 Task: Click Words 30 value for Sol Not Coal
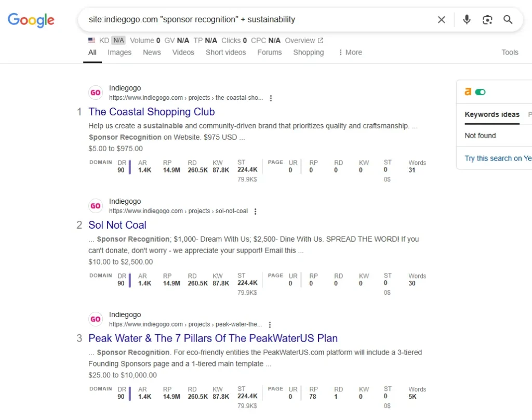tap(411, 283)
